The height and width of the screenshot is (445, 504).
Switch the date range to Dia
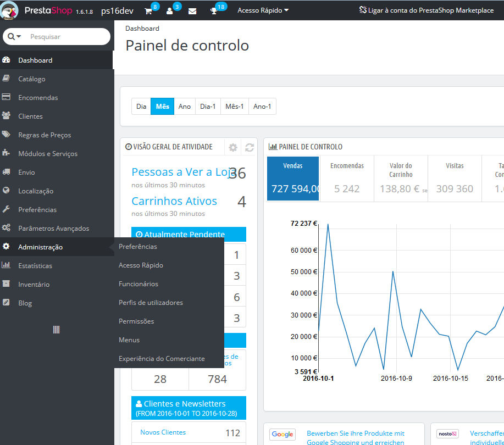141,107
